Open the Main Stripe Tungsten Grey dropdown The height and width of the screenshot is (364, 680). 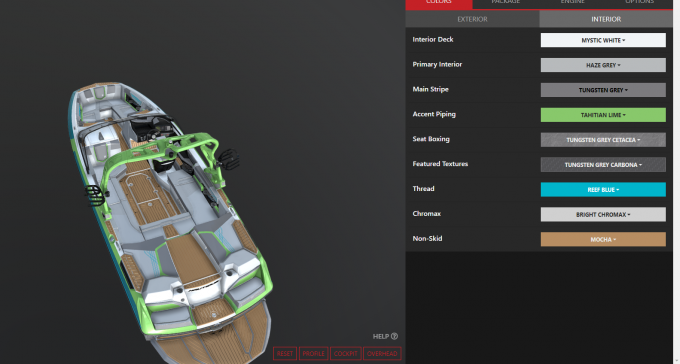click(603, 90)
